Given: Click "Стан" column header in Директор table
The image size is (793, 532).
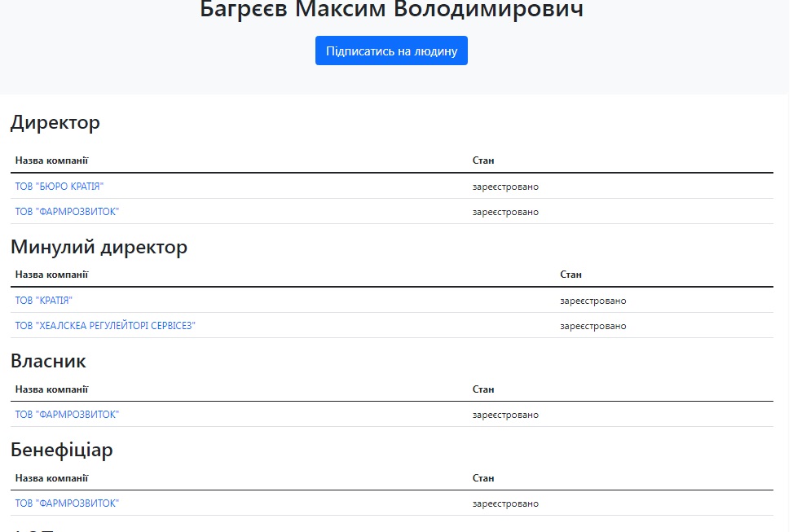Looking at the screenshot, I should [x=483, y=160].
